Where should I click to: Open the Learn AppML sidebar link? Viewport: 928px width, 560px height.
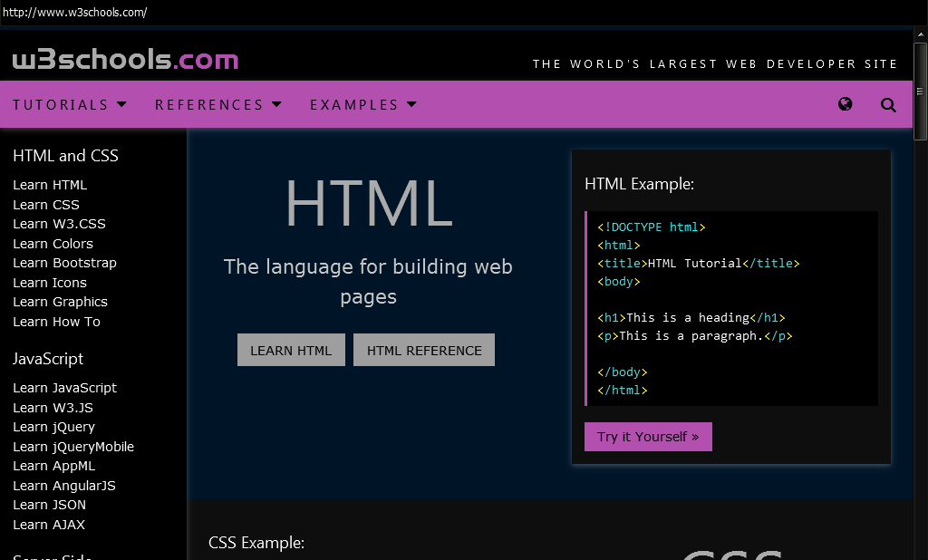point(53,466)
